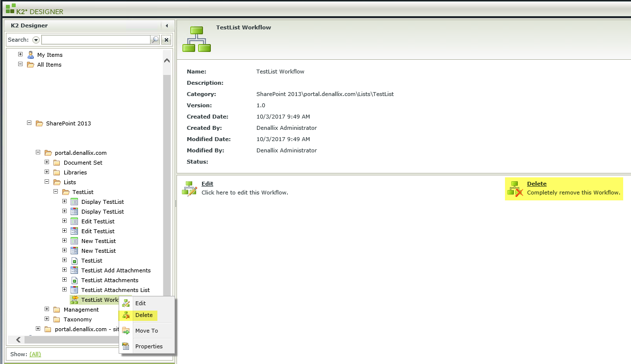
Task: Expand the Management folder
Action: click(47, 309)
